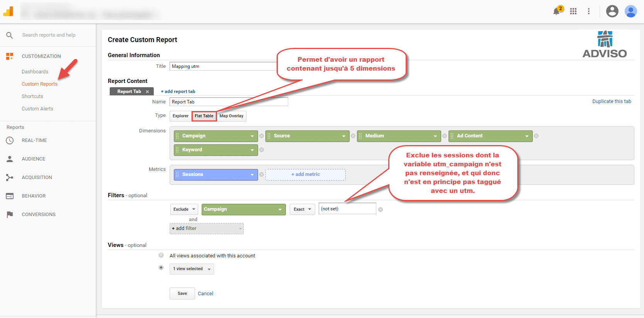Remove the Keyword dimension
644x318 pixels.
point(262,150)
